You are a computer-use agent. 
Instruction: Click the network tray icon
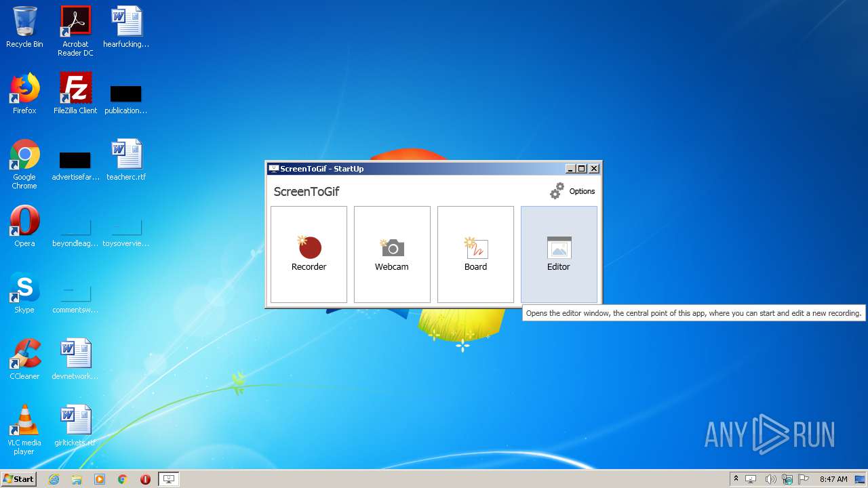click(788, 479)
